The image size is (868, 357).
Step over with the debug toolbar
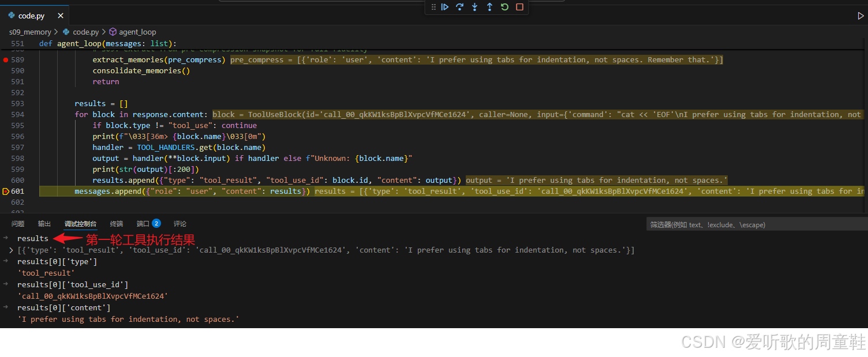[x=460, y=7]
